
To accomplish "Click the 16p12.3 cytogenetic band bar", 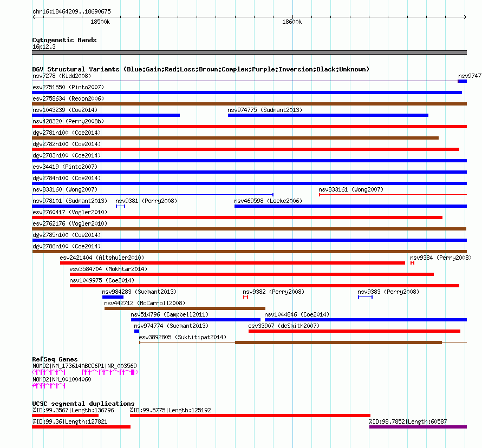I will [249, 52].
